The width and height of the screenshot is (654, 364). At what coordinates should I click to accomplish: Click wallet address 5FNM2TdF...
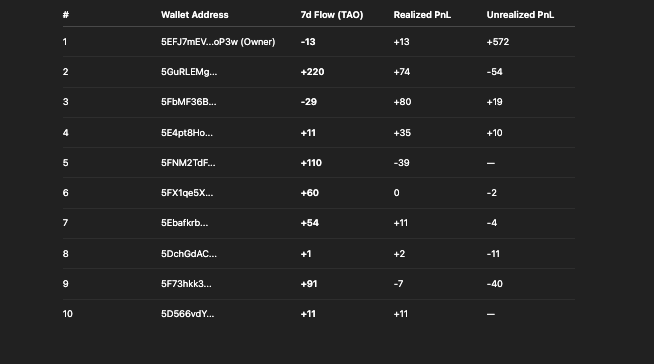coord(188,163)
